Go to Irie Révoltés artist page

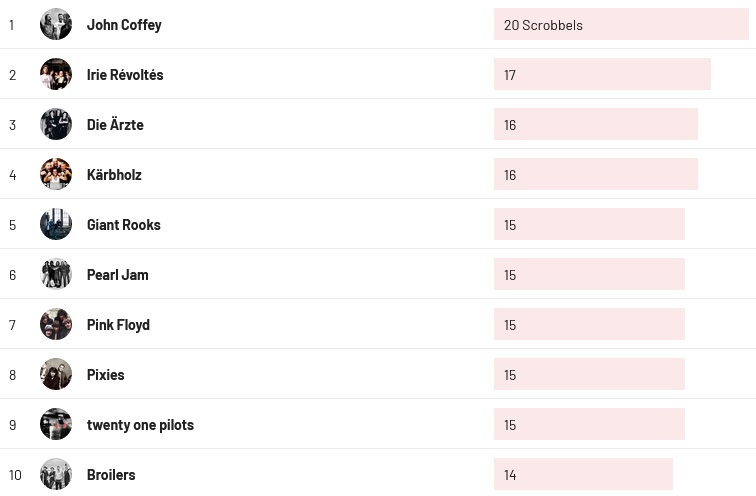click(125, 75)
